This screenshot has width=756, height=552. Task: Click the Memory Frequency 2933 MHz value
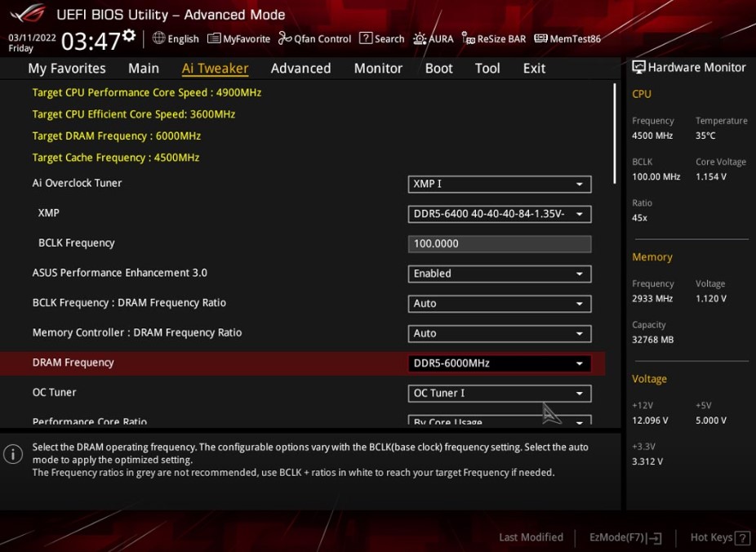pyautogui.click(x=652, y=298)
